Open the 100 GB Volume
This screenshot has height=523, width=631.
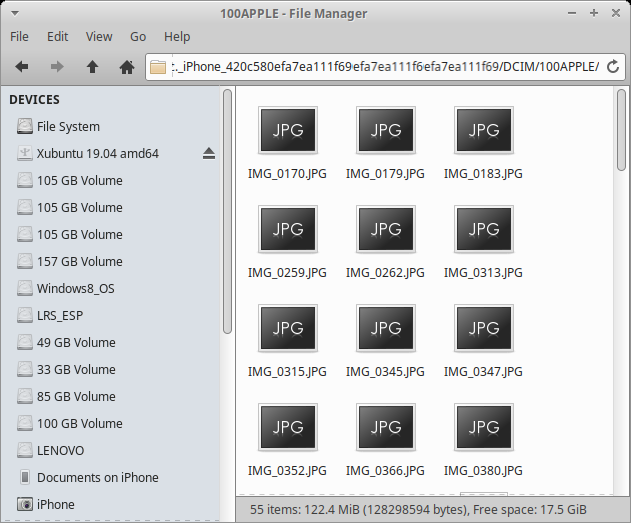110,423
